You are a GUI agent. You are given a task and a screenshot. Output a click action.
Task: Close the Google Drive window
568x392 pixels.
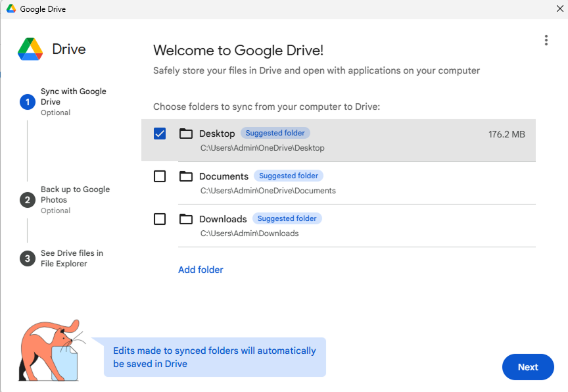pos(559,9)
